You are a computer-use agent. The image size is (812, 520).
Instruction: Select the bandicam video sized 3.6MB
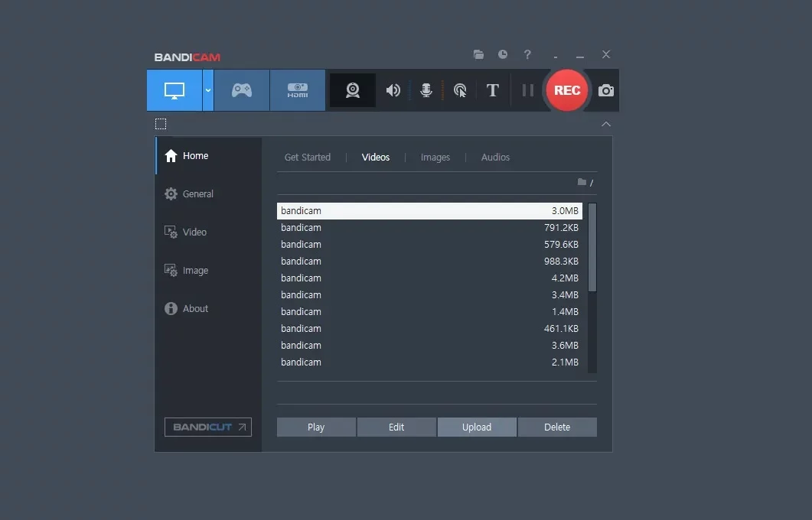[429, 346]
